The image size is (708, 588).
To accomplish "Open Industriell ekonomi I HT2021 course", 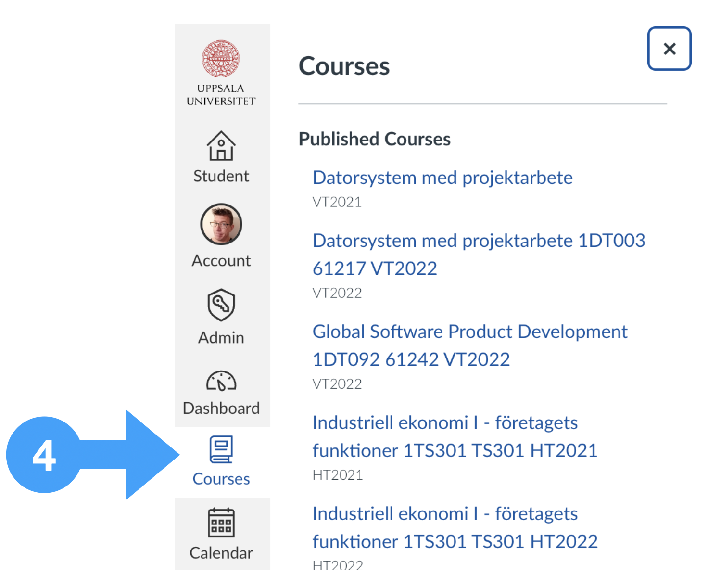I will click(455, 436).
